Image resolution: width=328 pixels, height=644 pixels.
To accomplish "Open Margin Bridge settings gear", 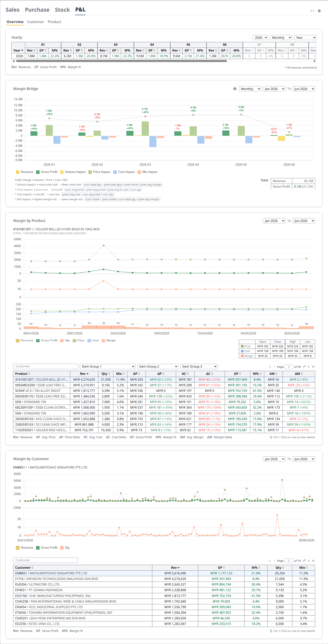I will (235, 89).
